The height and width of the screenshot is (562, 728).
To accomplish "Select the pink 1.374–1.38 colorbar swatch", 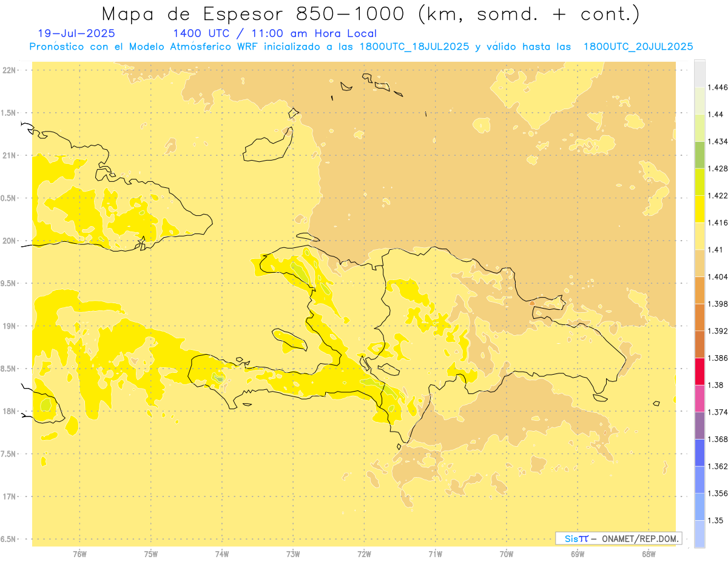I will pos(699,398).
